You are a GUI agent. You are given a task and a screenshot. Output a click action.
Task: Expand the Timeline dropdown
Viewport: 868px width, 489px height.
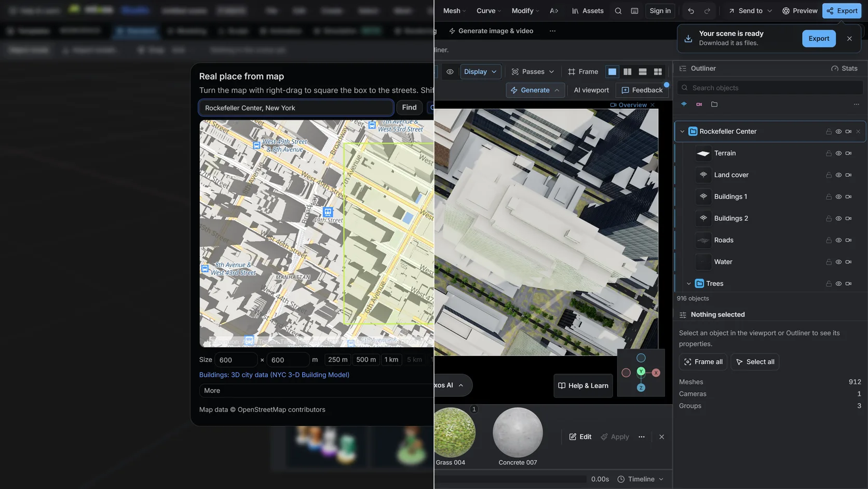[641, 479]
